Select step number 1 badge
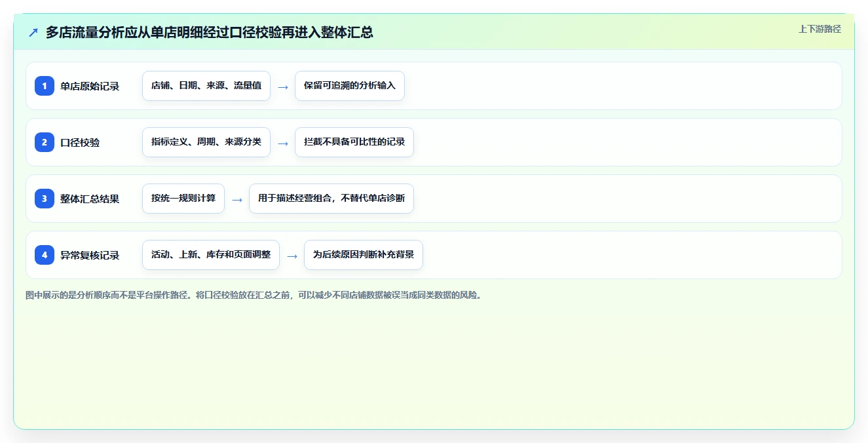The width and height of the screenshot is (868, 443). pos(45,86)
